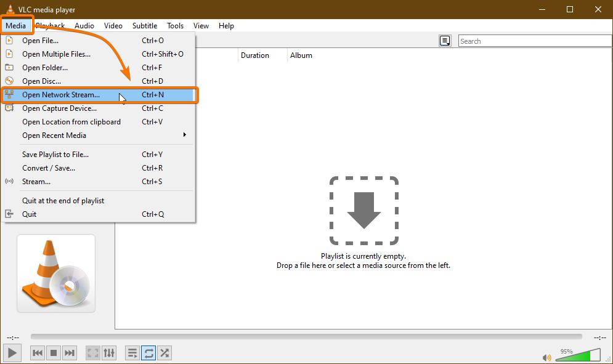This screenshot has height=364, width=613.
Task: Toggle loop repeat mode
Action: 148,353
